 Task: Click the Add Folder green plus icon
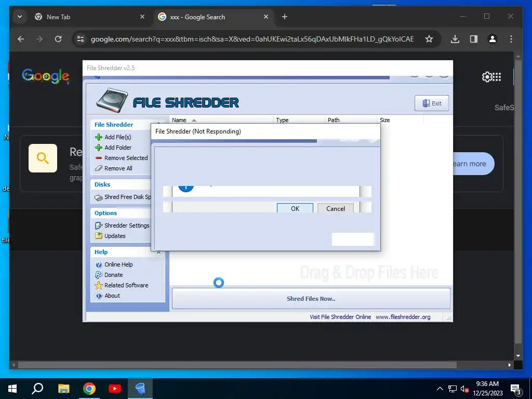point(99,148)
